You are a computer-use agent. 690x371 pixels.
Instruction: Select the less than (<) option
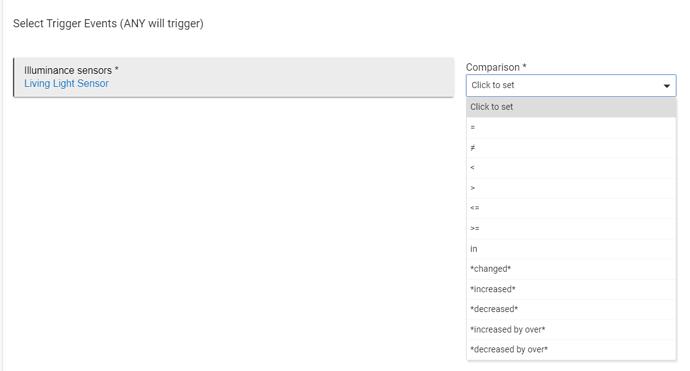571,168
